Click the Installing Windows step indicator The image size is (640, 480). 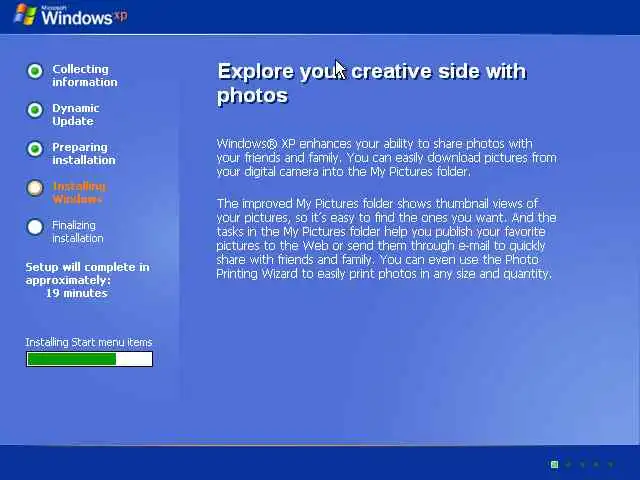(35, 188)
